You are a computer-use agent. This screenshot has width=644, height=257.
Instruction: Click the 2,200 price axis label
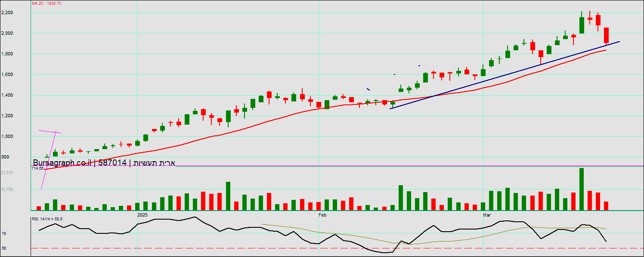point(7,13)
